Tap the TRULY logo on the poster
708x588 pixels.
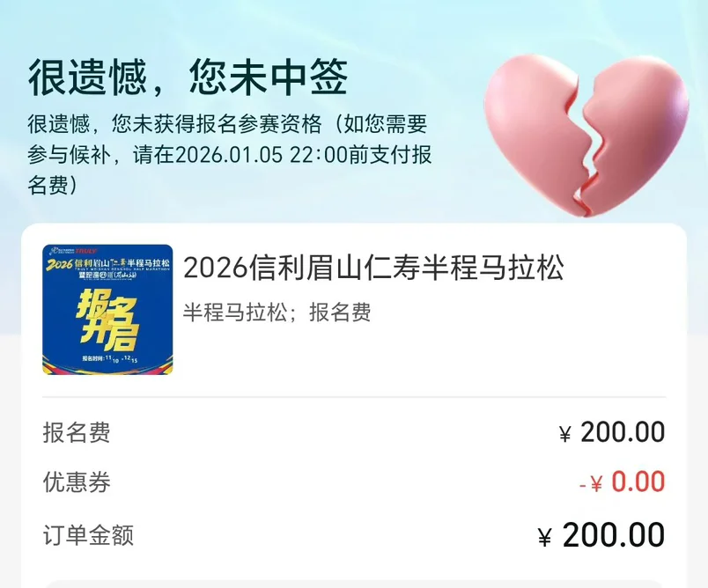tap(85, 251)
